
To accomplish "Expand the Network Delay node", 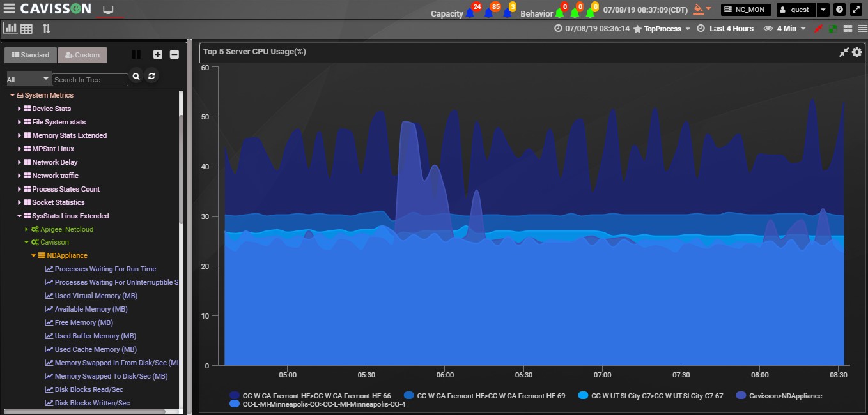I will (x=20, y=162).
